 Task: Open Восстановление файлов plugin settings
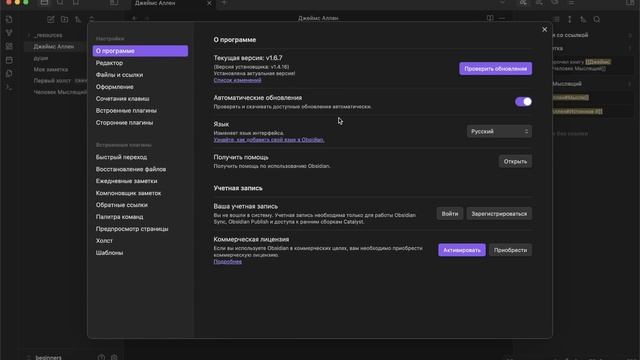[140, 169]
